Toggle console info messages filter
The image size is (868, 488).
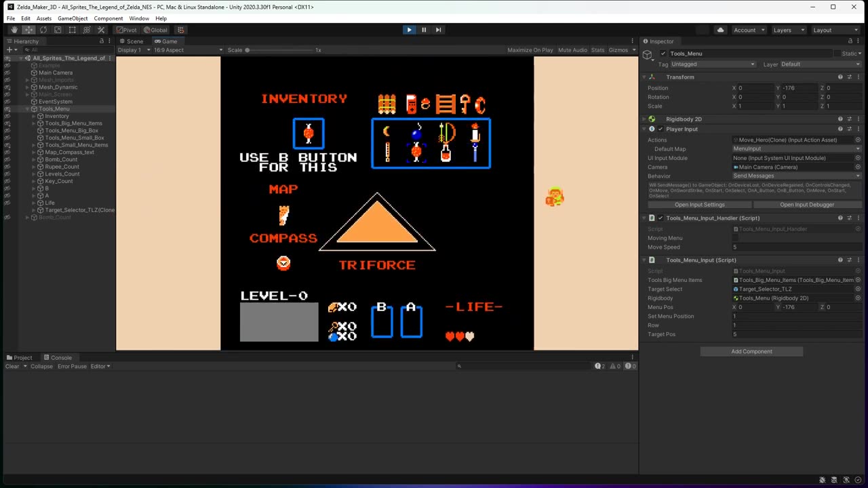click(x=601, y=366)
